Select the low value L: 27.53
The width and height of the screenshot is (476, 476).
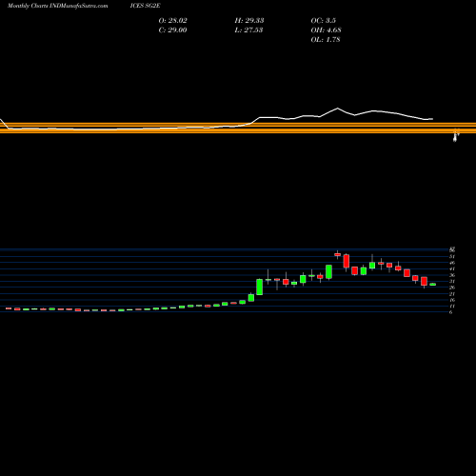coord(248,30)
